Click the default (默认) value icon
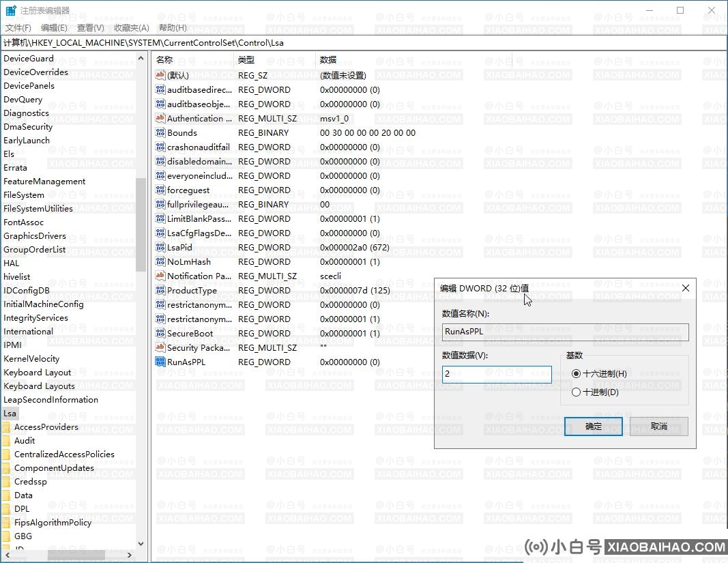The image size is (728, 563). (x=160, y=75)
